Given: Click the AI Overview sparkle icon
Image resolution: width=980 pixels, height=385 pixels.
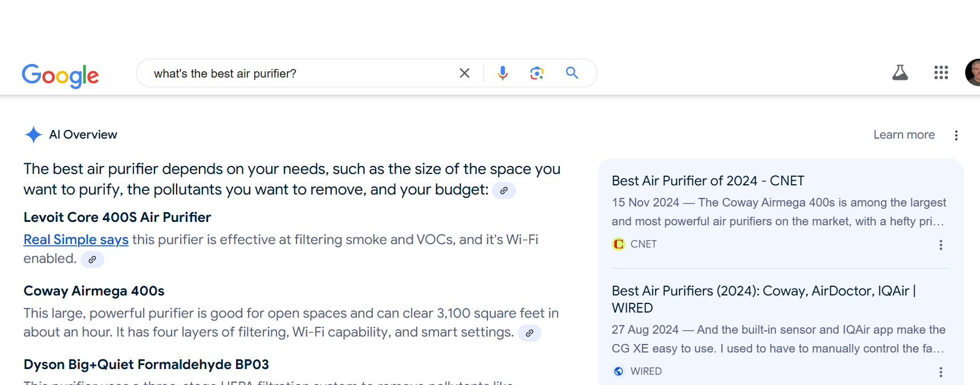Looking at the screenshot, I should (x=34, y=135).
